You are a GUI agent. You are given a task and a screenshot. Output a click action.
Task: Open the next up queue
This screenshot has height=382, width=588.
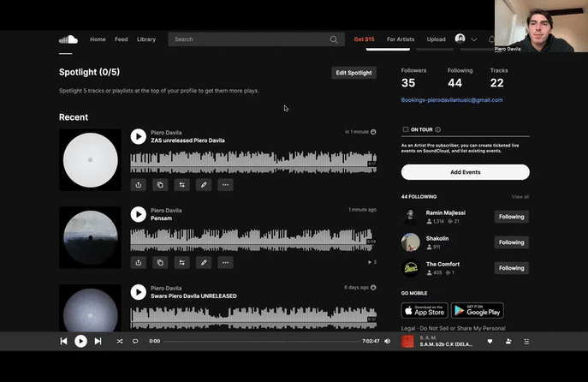tap(526, 341)
